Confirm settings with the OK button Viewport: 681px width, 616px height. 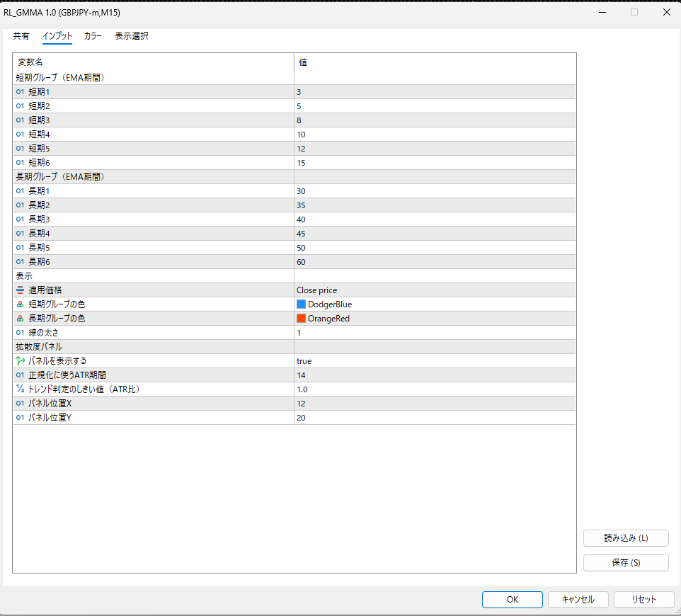point(513,600)
